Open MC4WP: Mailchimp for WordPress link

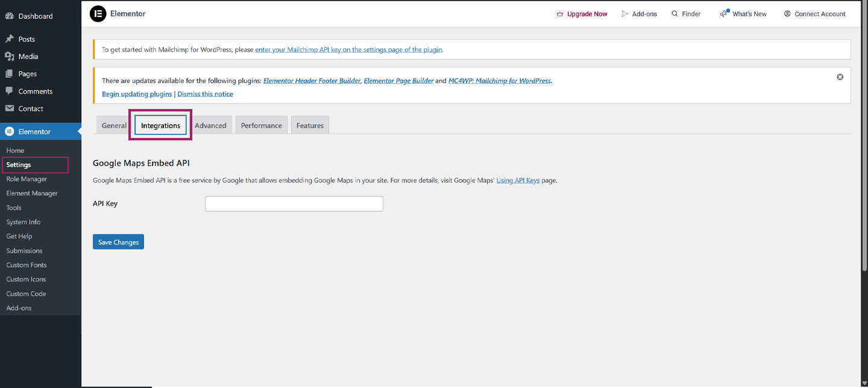tap(500, 81)
